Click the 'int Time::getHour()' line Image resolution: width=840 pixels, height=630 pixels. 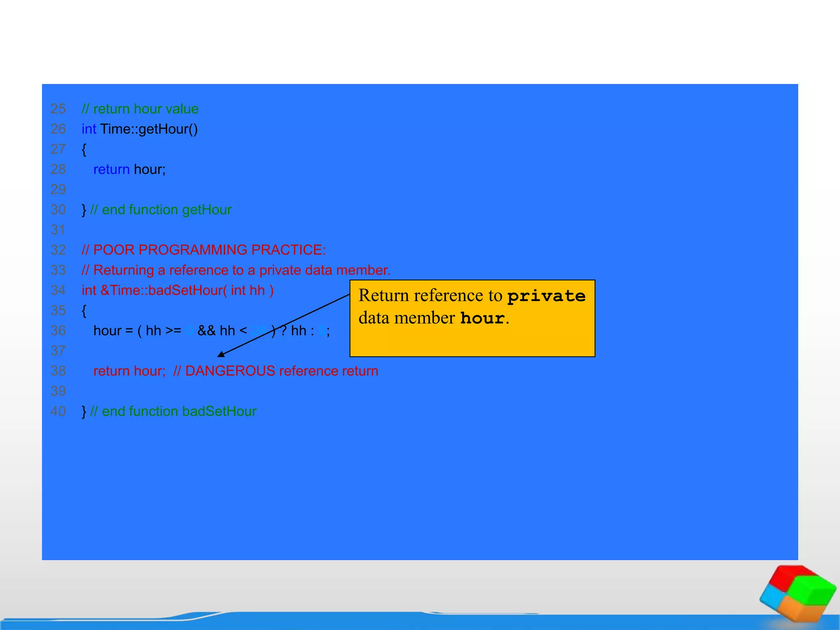139,129
